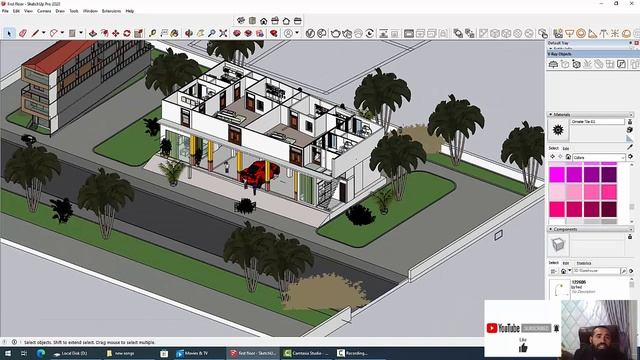Choose the Pan hand tool
Screen dimensions: 640x360
200,33
